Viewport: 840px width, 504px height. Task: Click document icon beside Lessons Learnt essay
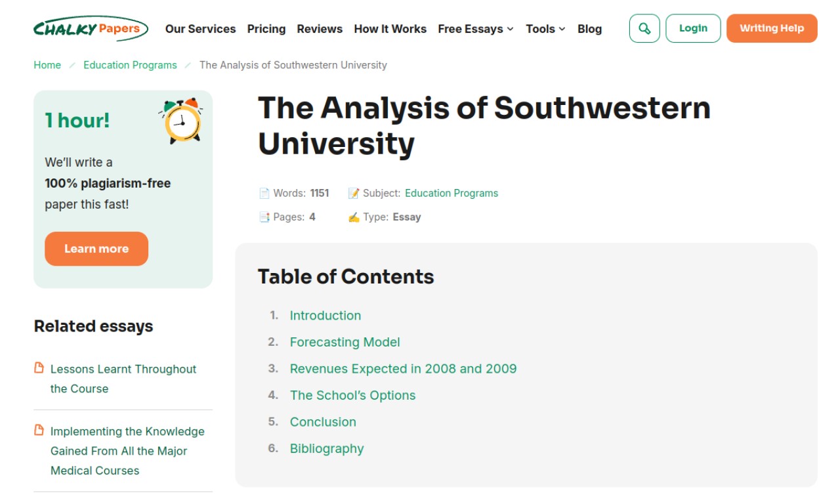pos(39,367)
